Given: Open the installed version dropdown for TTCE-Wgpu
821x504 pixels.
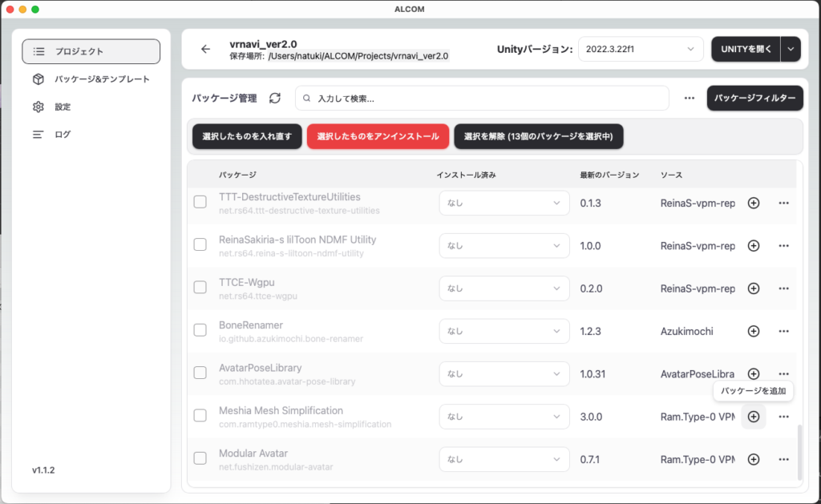Looking at the screenshot, I should (504, 288).
